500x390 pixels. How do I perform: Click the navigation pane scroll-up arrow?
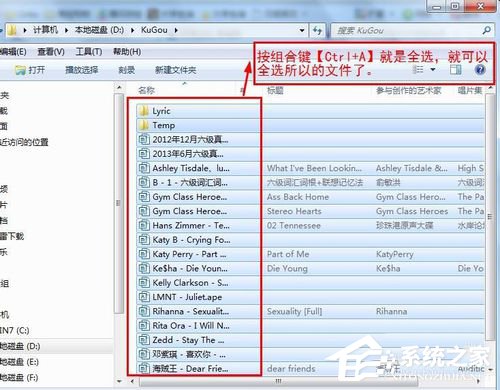tap(119, 88)
